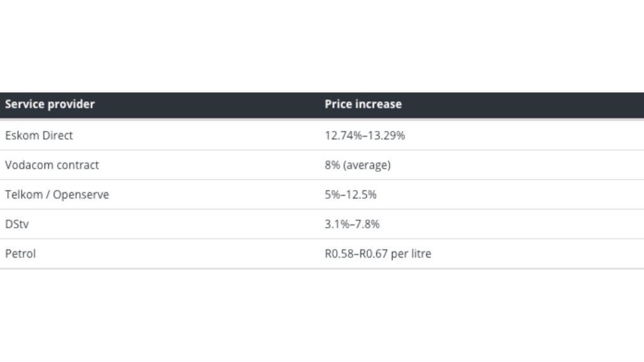Click the Service provider column header
This screenshot has width=644, height=362.
[x=50, y=104]
